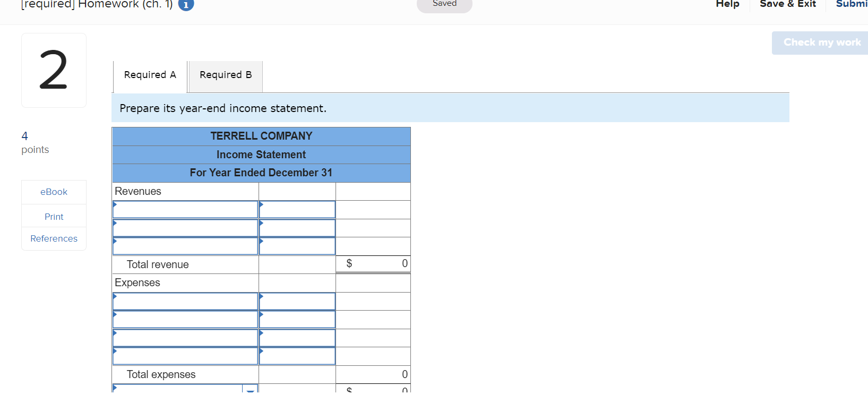Click the Revenues row label
Screen dimensions: 868x394
(x=138, y=191)
